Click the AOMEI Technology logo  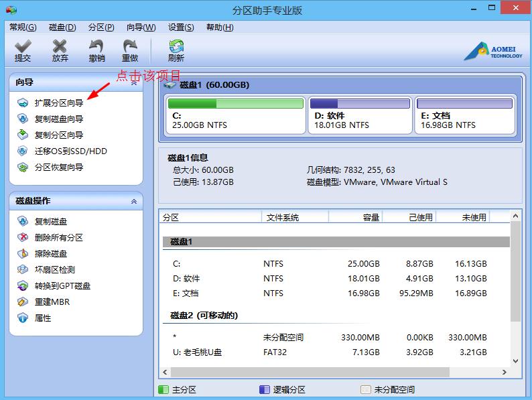[493, 52]
